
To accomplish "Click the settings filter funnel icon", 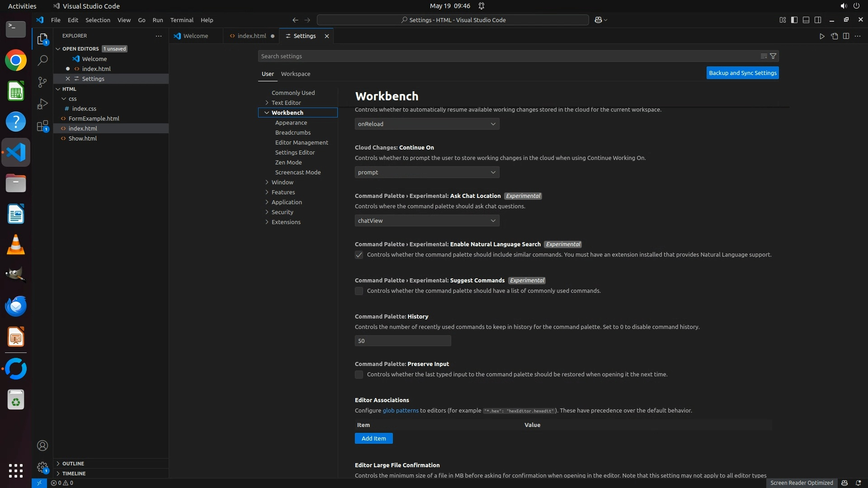I will (773, 56).
